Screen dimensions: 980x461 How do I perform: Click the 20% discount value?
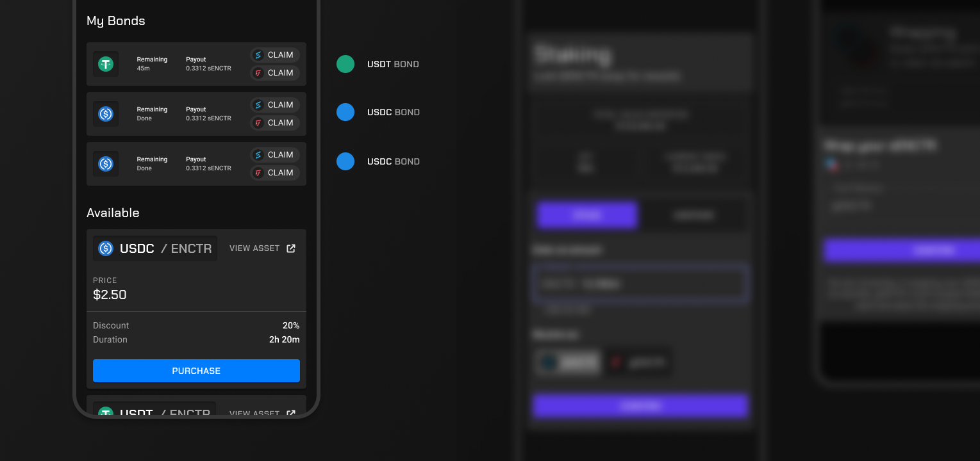291,325
